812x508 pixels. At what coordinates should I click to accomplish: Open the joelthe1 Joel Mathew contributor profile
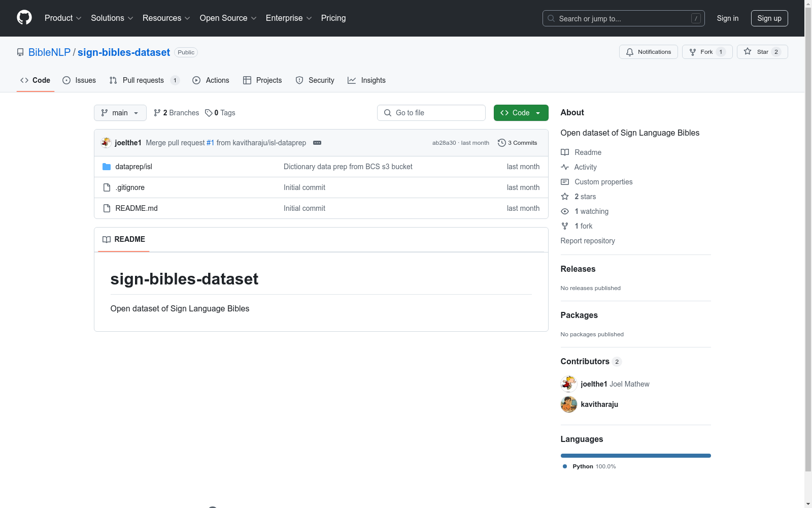tap(615, 384)
